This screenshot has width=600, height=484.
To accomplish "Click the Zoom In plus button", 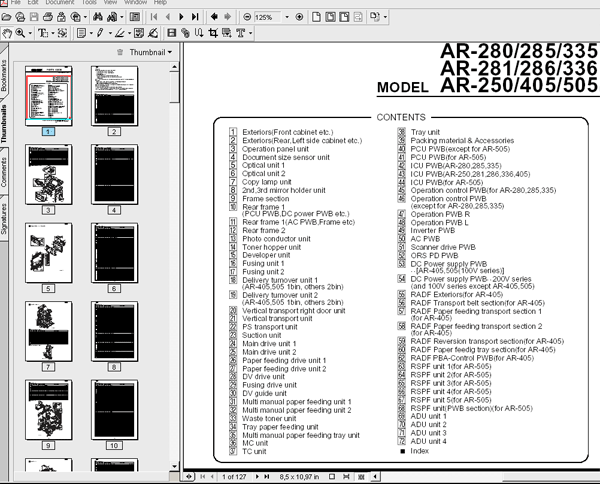I will pos(299,17).
